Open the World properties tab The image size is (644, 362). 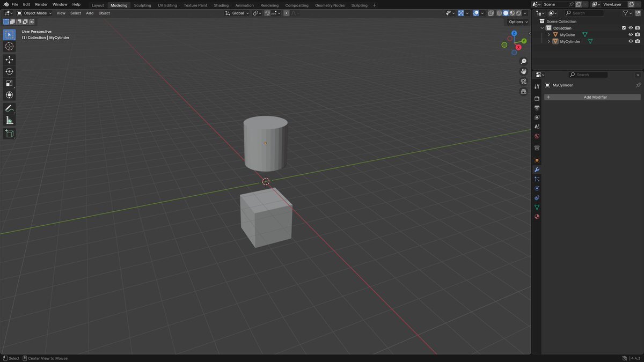(x=537, y=136)
